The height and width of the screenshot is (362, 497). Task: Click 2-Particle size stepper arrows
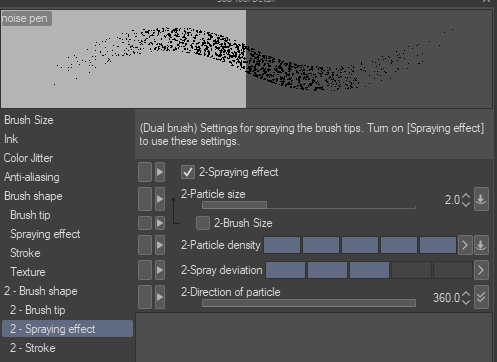tap(466, 200)
